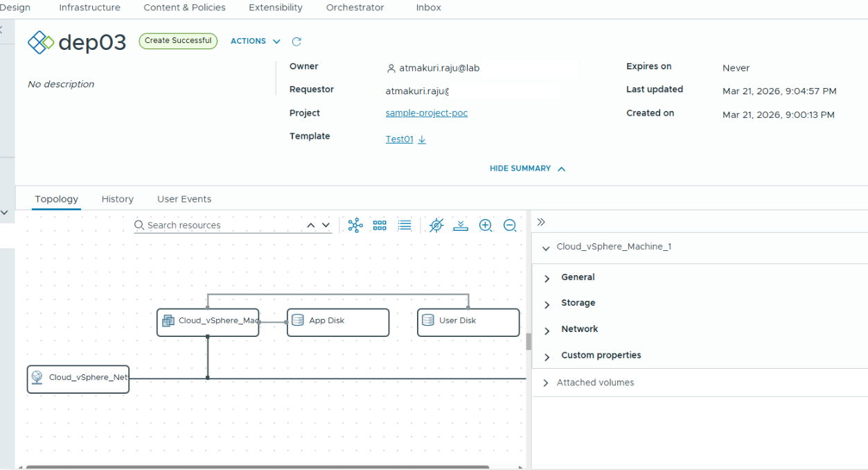Switch to list view icon
The image size is (868, 470).
point(405,225)
